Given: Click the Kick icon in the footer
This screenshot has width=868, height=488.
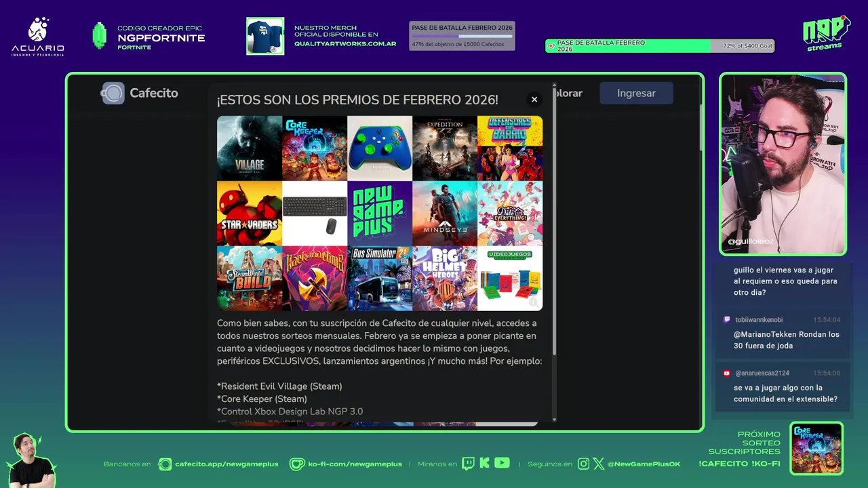Looking at the screenshot, I should pos(484,464).
